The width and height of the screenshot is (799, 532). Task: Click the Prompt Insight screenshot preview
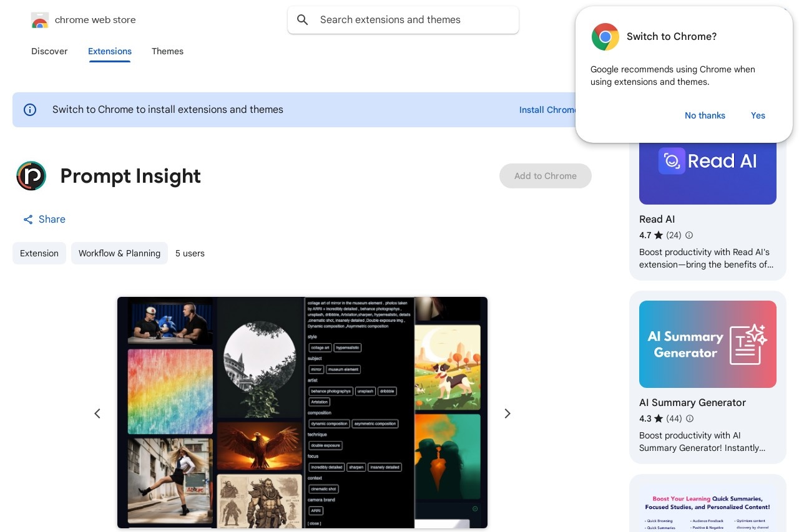click(x=302, y=412)
